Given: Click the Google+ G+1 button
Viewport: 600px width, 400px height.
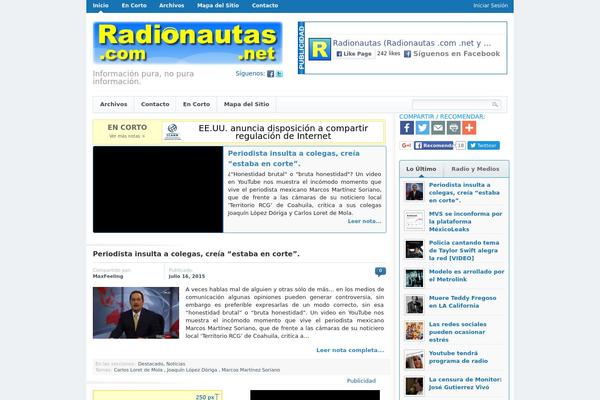Looking at the screenshot, I should pyautogui.click(x=406, y=145).
